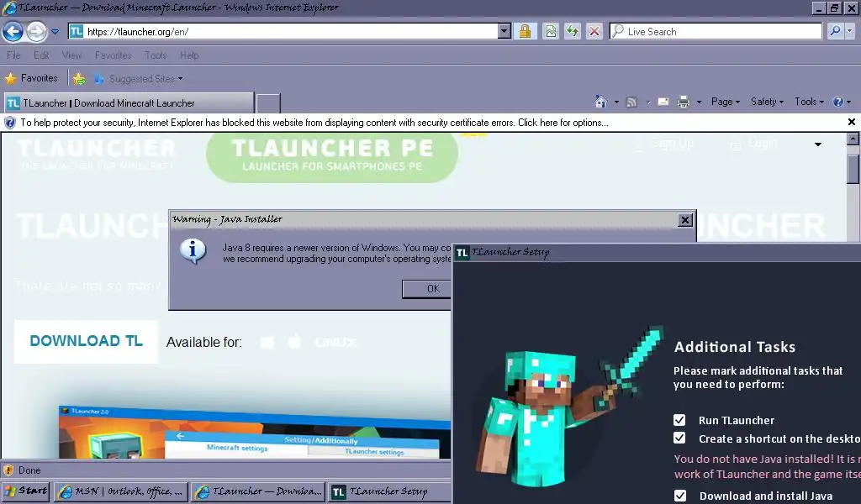Viewport: 861px width, 504px height.
Task: Switch to MSN Outlook taskbar window
Action: (121, 491)
